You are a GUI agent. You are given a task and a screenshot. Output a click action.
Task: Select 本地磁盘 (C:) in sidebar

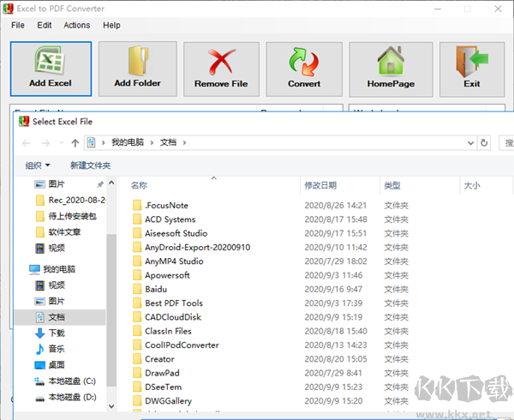71,381
